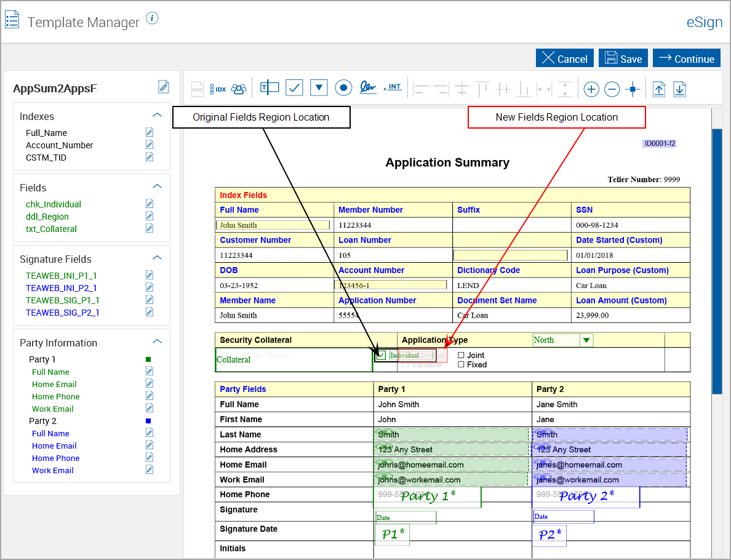Click the Collateral text field on document
The image size is (731, 560).
(x=294, y=360)
